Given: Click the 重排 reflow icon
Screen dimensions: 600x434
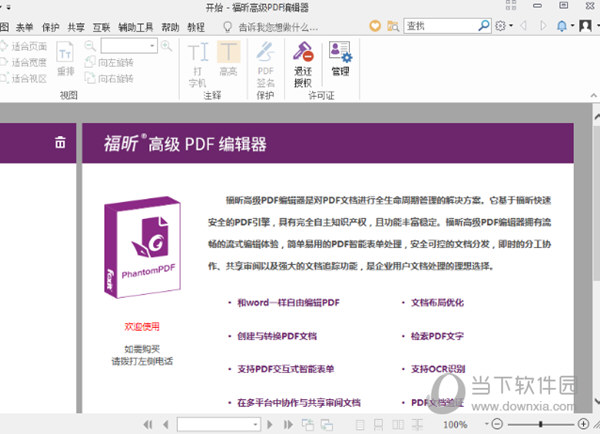Looking at the screenshot, I should click(65, 60).
